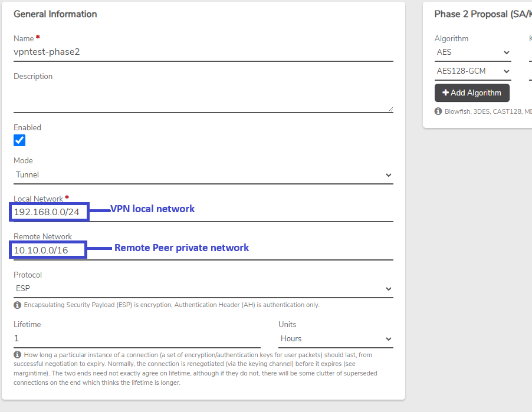The width and height of the screenshot is (532, 412).
Task: Click the info icon under Lifetime field
Action: click(x=17, y=355)
